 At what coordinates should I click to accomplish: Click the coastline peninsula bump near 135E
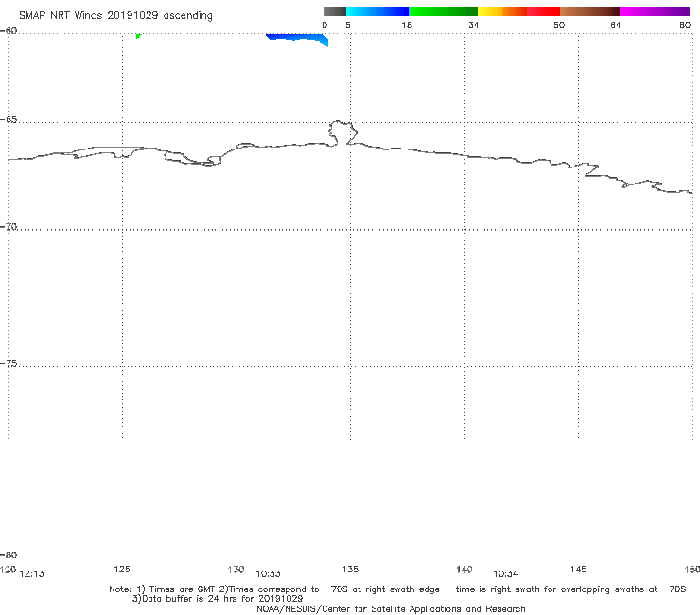coord(342,132)
